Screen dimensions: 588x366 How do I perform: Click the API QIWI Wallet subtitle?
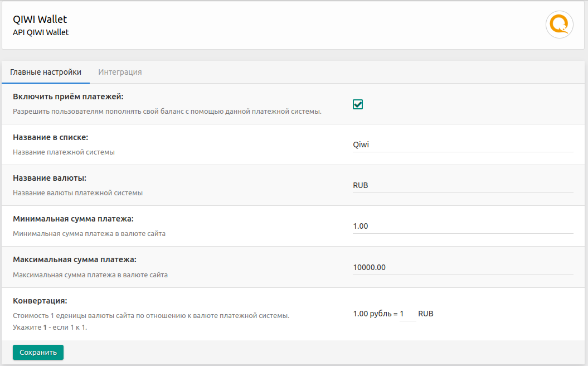[x=41, y=32]
